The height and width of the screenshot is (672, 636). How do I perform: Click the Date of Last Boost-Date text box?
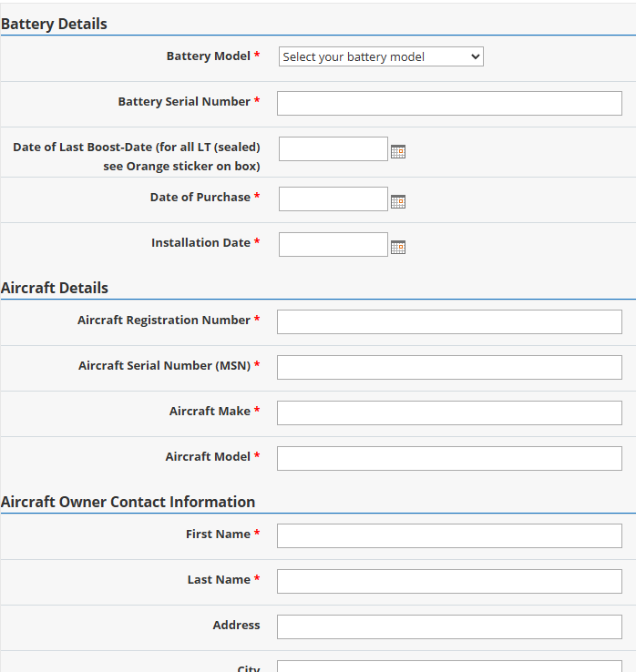point(333,149)
